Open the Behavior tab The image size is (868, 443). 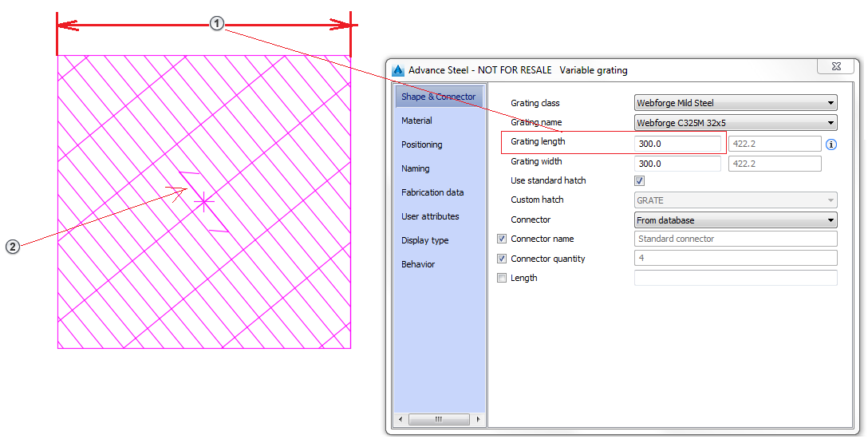(x=418, y=264)
